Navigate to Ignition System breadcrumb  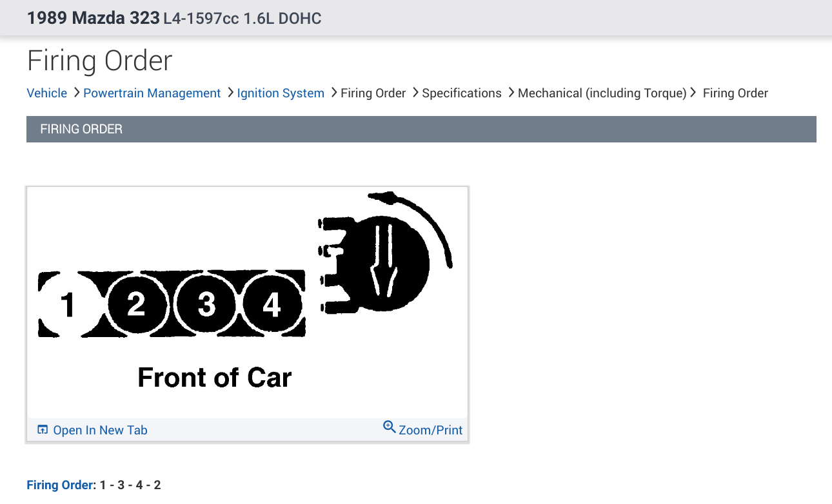[281, 93]
